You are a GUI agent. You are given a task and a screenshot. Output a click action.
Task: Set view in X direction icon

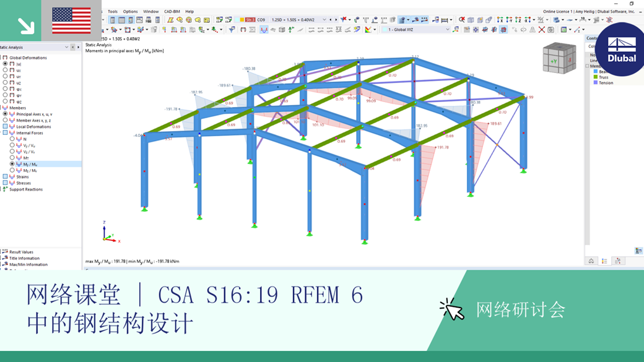(500, 20)
